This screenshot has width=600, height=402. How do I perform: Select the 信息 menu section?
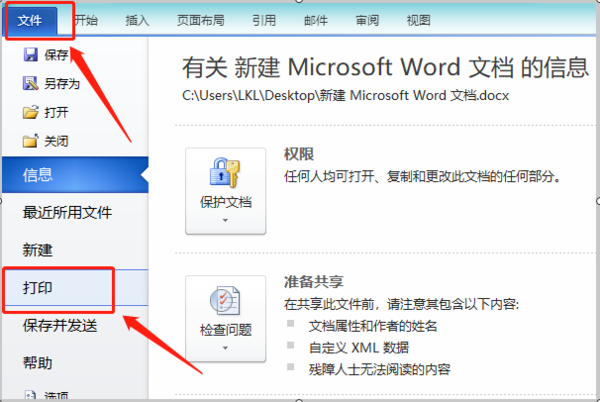tap(75, 174)
